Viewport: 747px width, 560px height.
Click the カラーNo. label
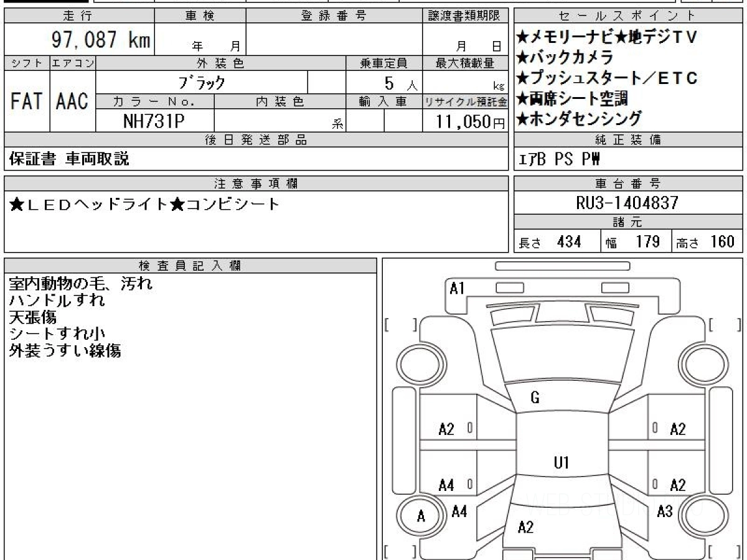(155, 101)
